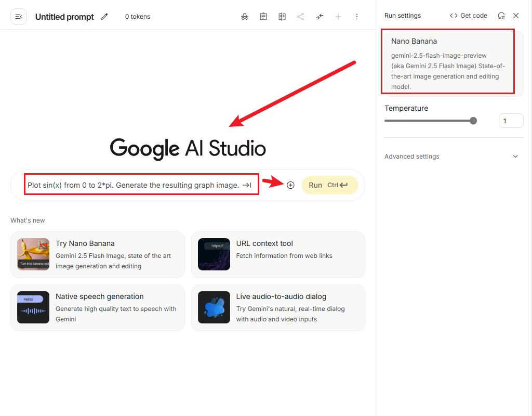The width and height of the screenshot is (532, 416).
Task: Click the Temperature label
Action: tap(406, 108)
